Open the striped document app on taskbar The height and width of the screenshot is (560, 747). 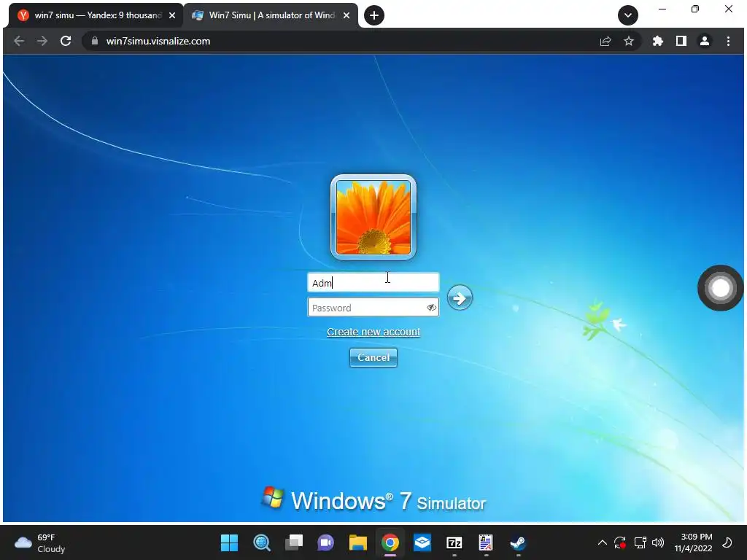(486, 542)
